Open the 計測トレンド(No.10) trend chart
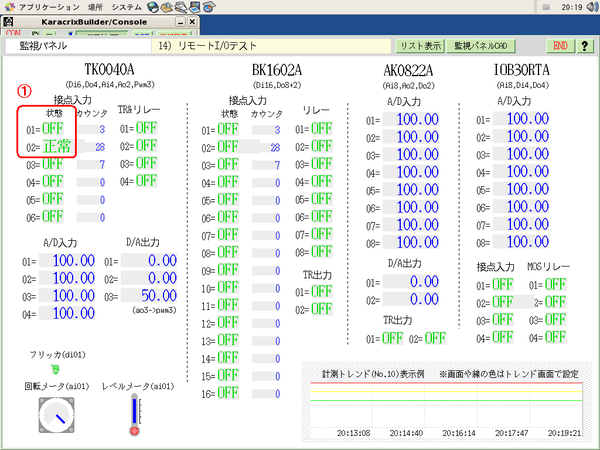This screenshot has height=450, width=600. (x=447, y=402)
